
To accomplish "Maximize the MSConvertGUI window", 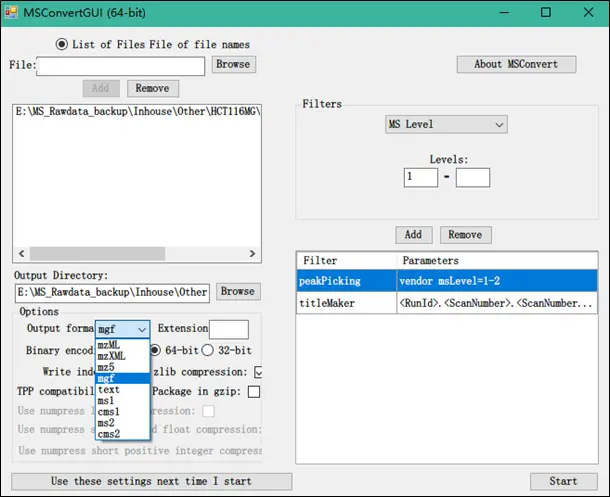I will pyautogui.click(x=546, y=13).
